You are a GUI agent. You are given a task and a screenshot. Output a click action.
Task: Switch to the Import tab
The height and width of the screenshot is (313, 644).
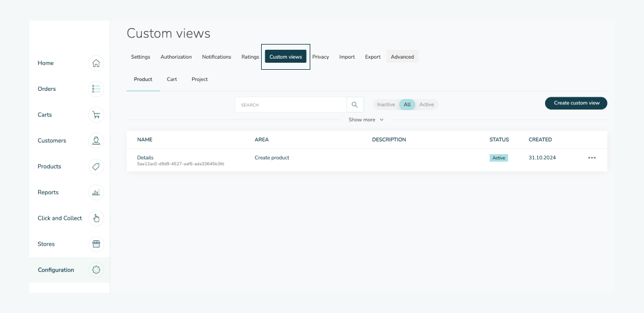click(347, 57)
